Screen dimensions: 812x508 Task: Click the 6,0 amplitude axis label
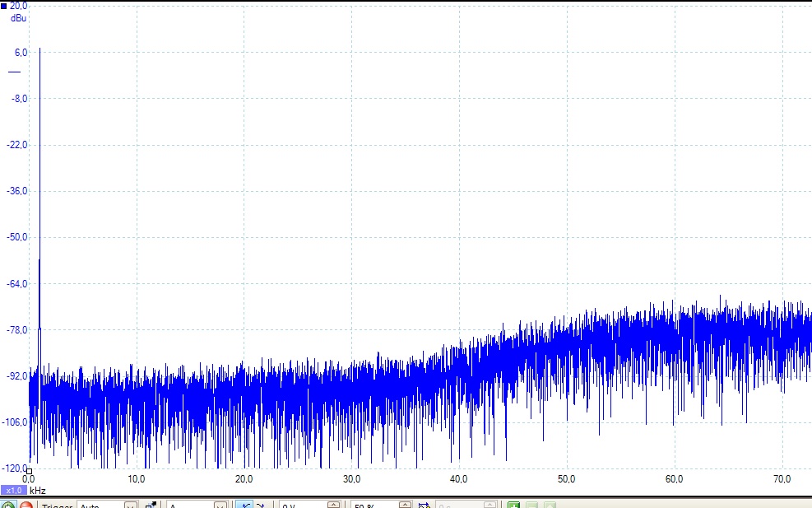click(x=21, y=53)
